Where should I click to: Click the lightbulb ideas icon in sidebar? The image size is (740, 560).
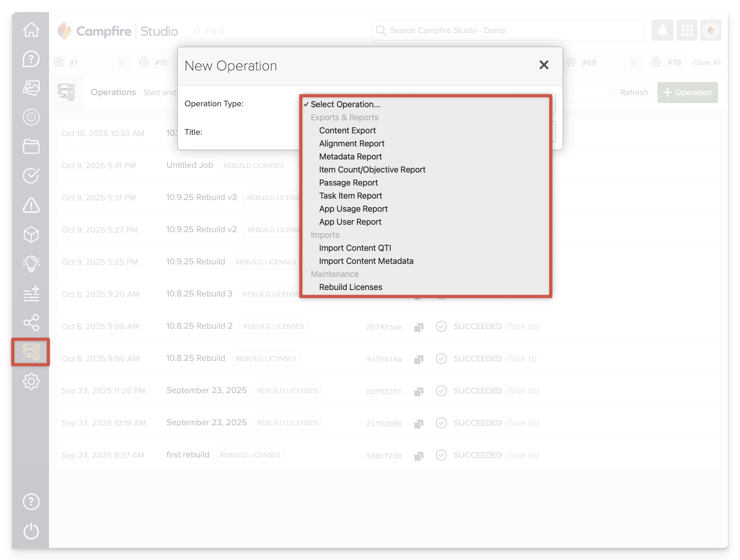click(31, 264)
